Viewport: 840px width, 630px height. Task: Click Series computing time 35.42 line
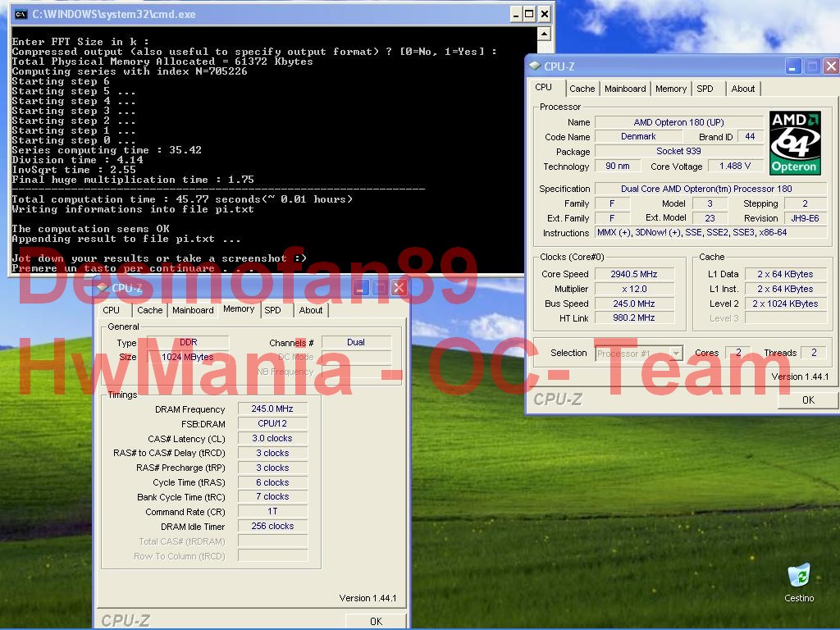(107, 150)
